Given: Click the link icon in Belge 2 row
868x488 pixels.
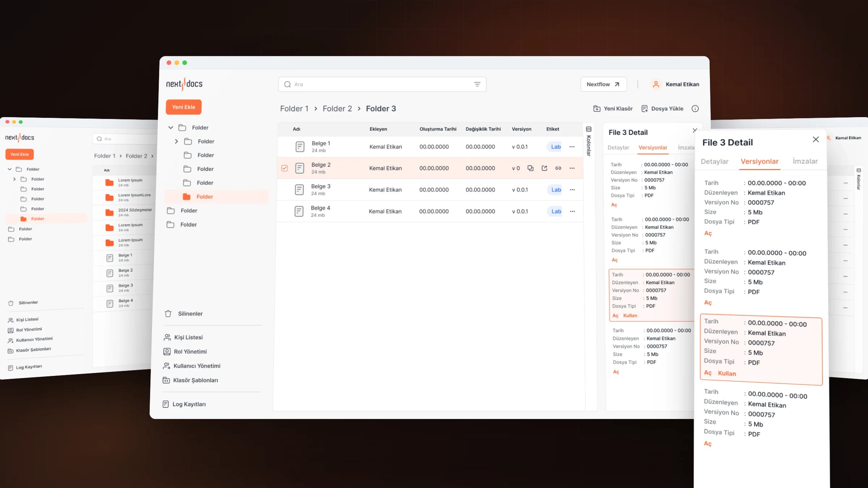Looking at the screenshot, I should 558,168.
